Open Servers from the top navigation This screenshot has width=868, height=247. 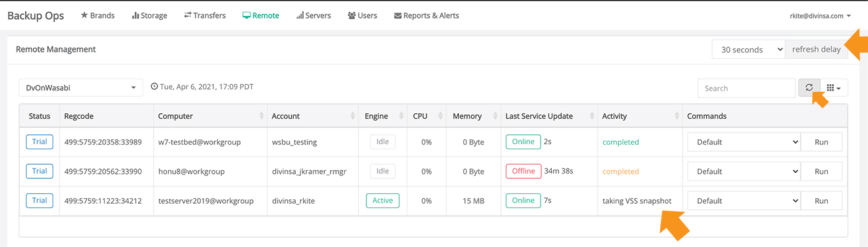(x=314, y=15)
